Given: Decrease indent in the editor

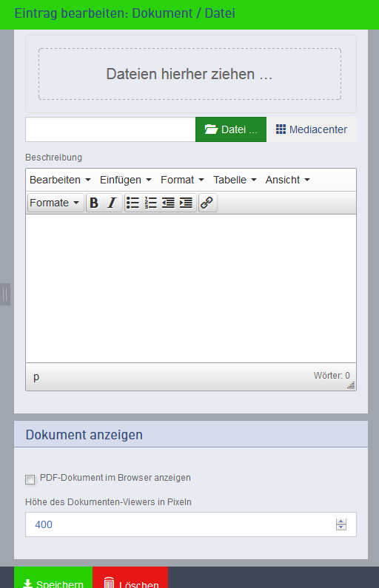Looking at the screenshot, I should [169, 203].
